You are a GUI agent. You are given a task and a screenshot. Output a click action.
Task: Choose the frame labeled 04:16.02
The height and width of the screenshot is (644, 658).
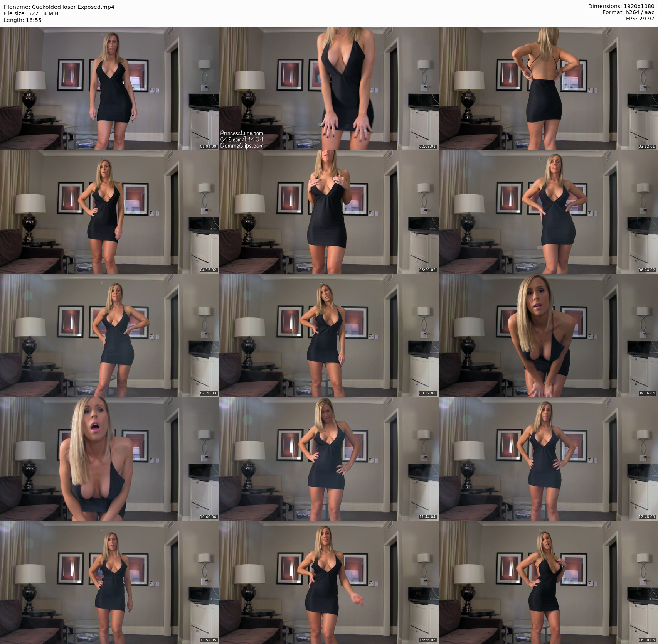pyautogui.click(x=109, y=212)
